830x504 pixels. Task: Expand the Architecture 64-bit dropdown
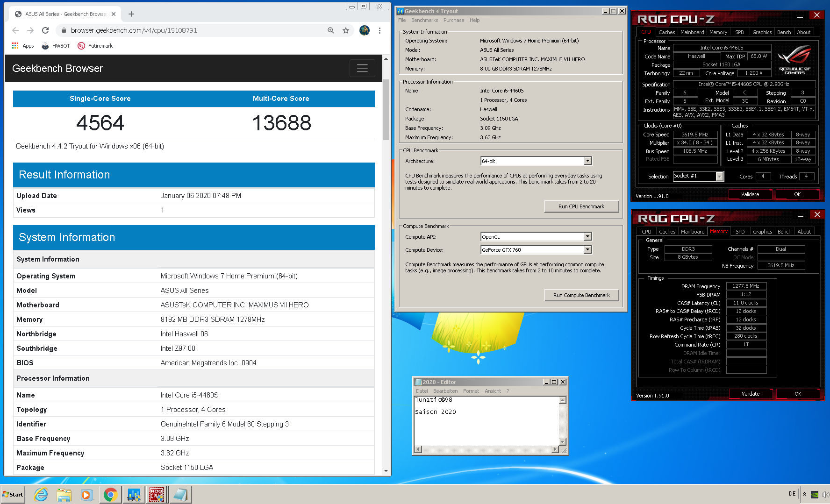[588, 161]
